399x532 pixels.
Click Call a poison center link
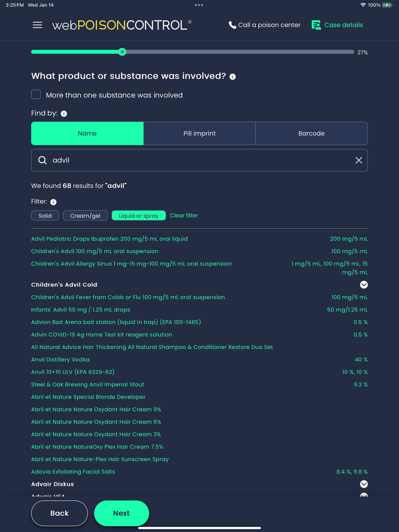[x=269, y=25]
